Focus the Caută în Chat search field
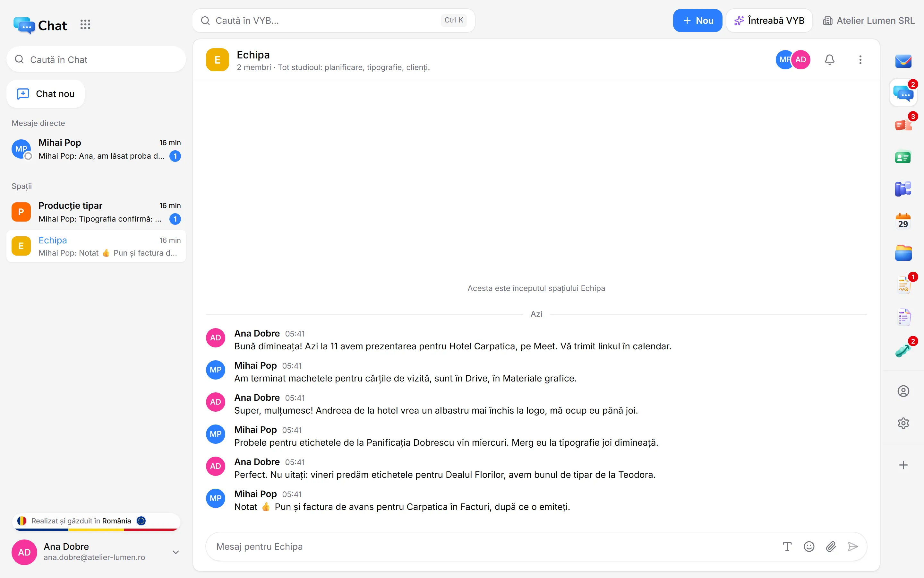 pos(96,60)
